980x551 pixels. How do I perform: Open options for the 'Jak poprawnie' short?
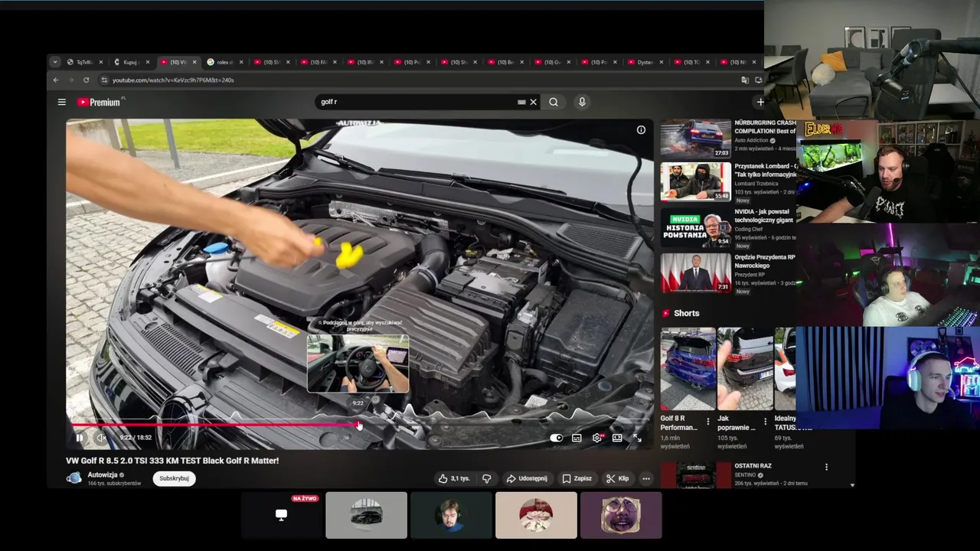765,422
